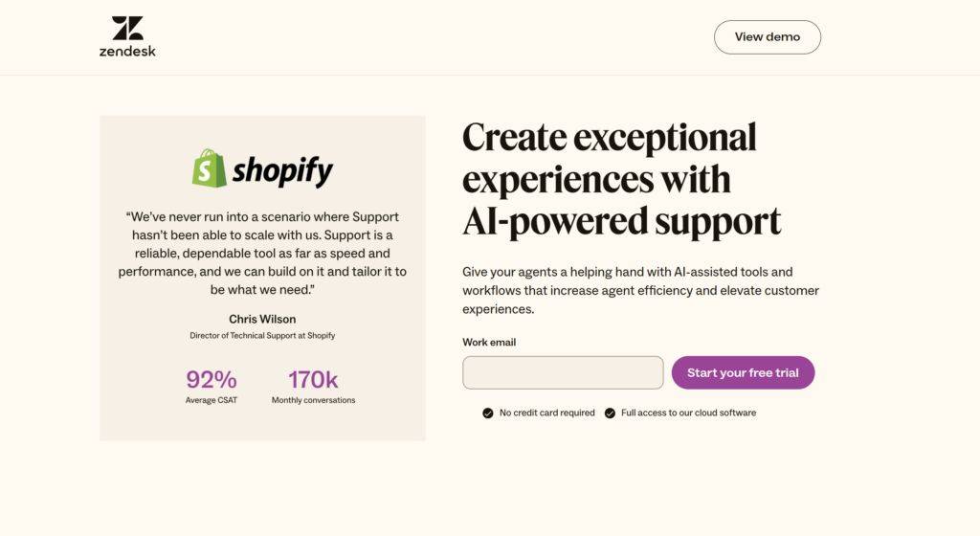Click the Zendesk logo in the header
Viewport: 980px width, 536px height.
(127, 37)
